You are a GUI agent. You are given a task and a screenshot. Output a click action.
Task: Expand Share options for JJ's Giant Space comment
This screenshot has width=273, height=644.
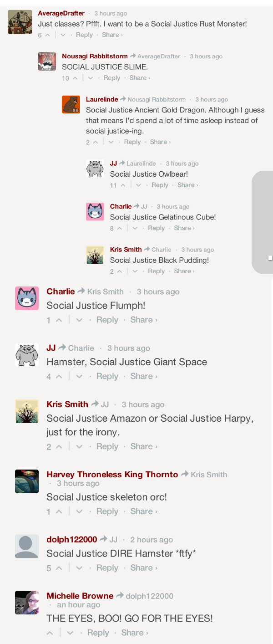pos(144,376)
